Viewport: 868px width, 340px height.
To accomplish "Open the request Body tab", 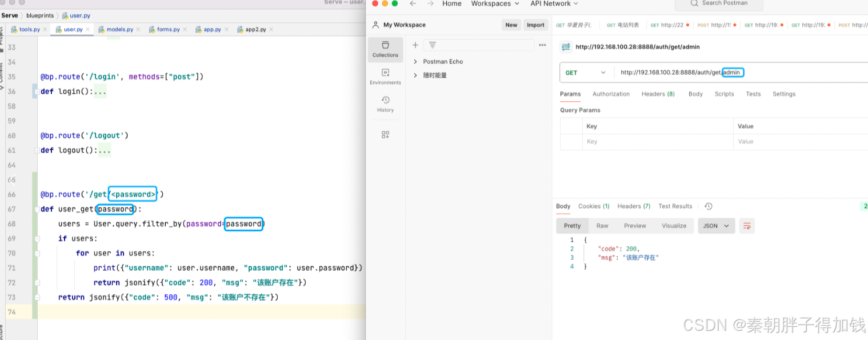I will click(x=695, y=94).
